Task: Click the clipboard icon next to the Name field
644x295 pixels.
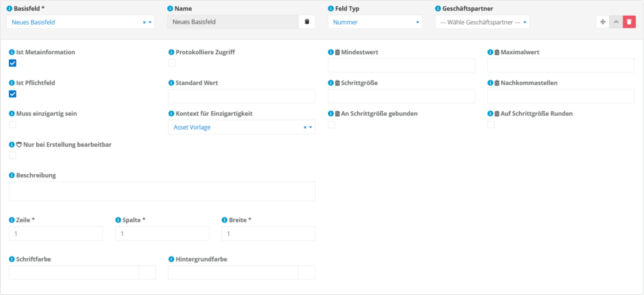Action: 307,22
